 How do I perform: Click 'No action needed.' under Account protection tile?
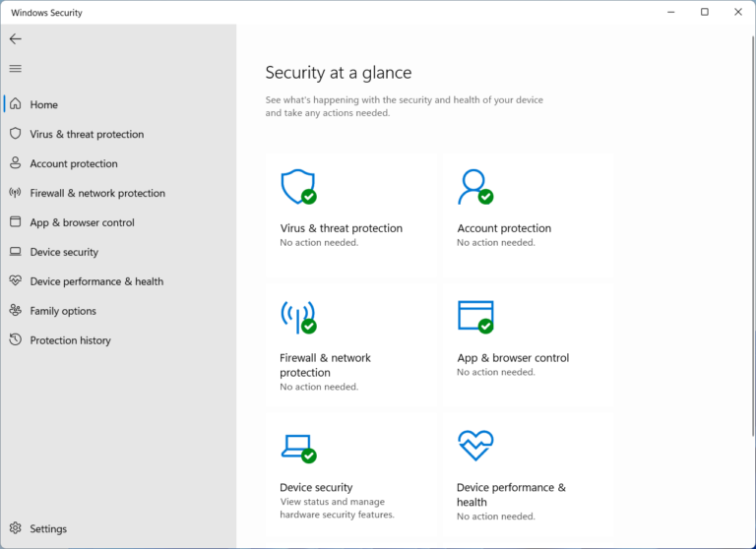tap(496, 242)
